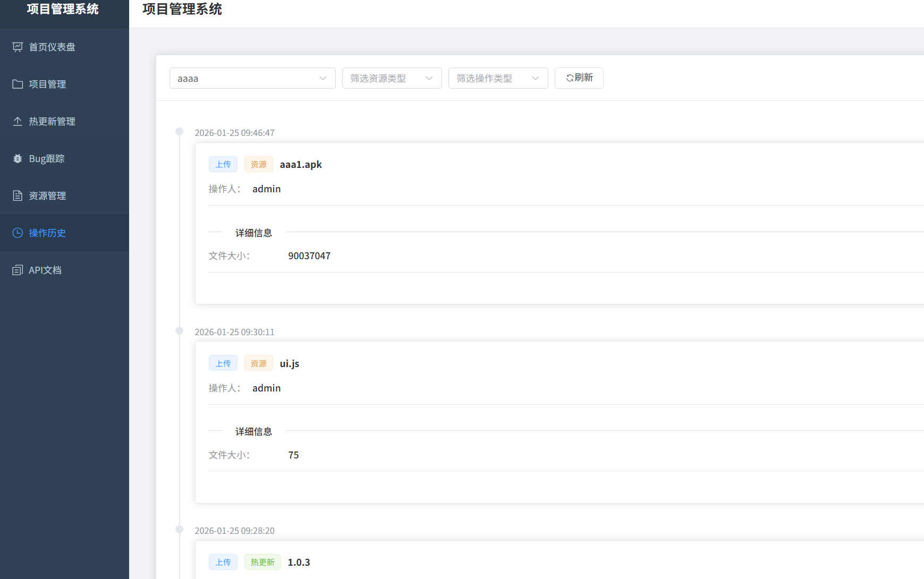Click timeline dot for 09:46:47 entry
This screenshot has width=924, height=579.
click(x=180, y=132)
